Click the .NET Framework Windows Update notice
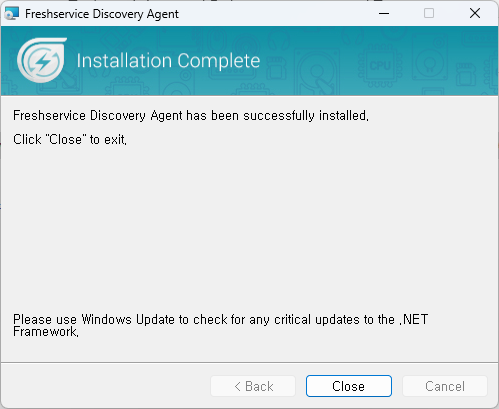 coord(220,325)
